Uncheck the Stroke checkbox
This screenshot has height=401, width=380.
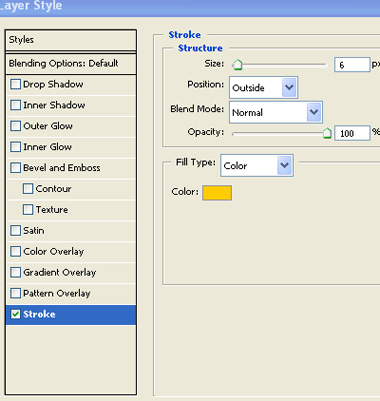coord(15,314)
